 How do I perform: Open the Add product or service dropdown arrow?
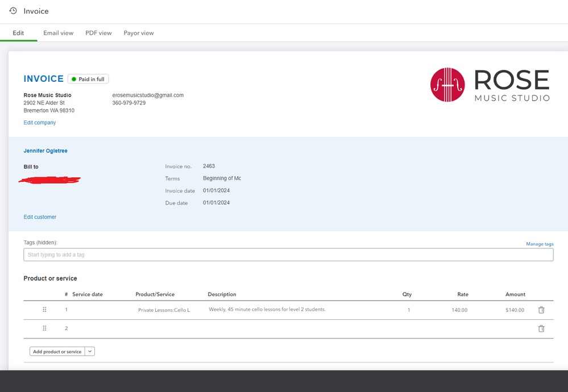tap(89, 351)
